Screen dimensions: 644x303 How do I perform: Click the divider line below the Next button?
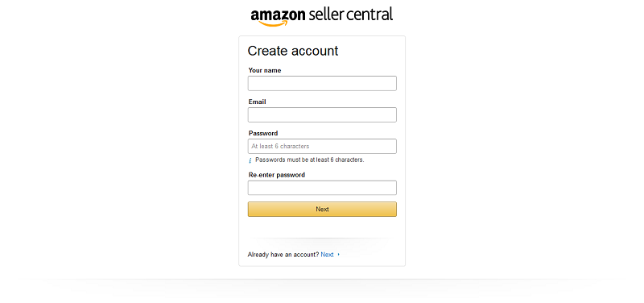322,238
